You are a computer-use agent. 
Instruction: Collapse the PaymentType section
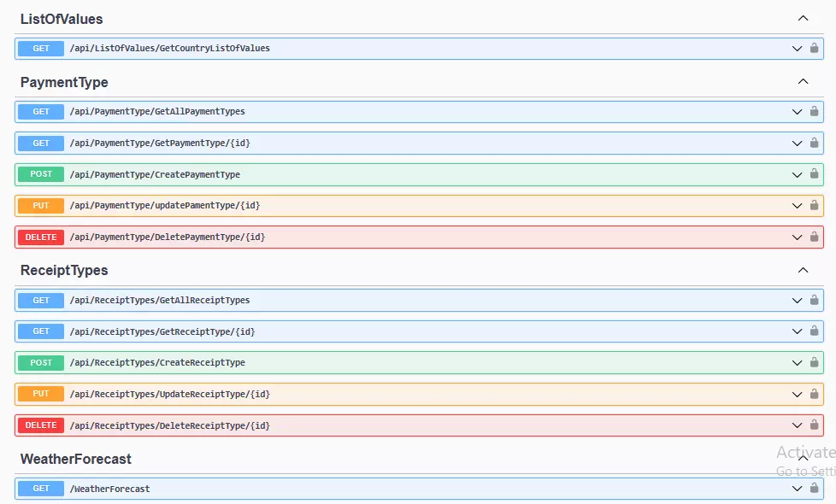pyautogui.click(x=802, y=81)
